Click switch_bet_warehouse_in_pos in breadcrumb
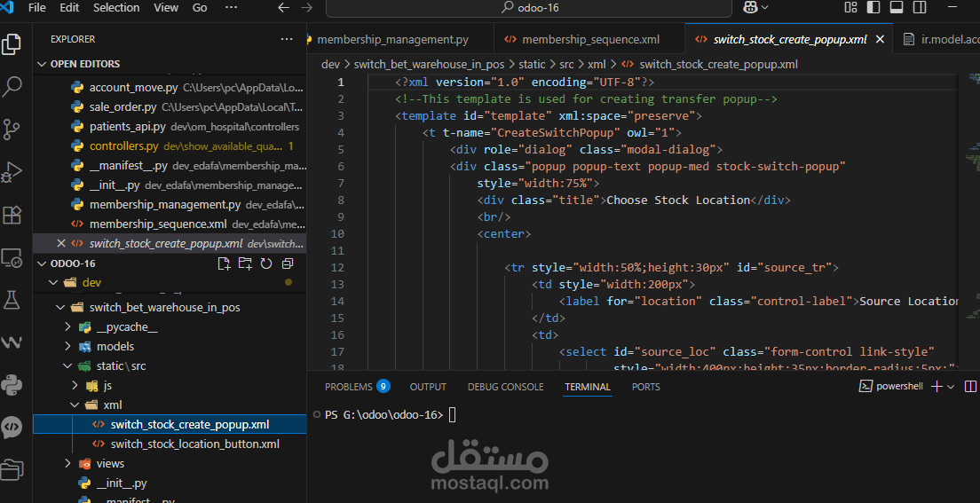The width and height of the screenshot is (980, 503). coord(431,65)
